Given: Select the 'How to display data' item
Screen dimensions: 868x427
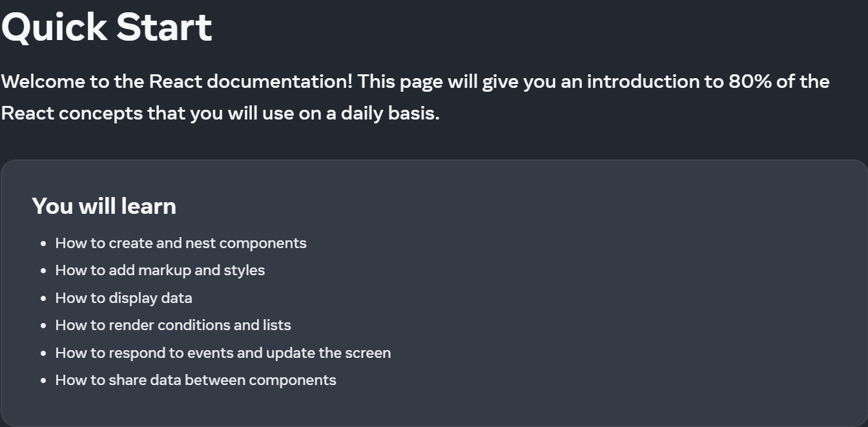Looking at the screenshot, I should (124, 298).
